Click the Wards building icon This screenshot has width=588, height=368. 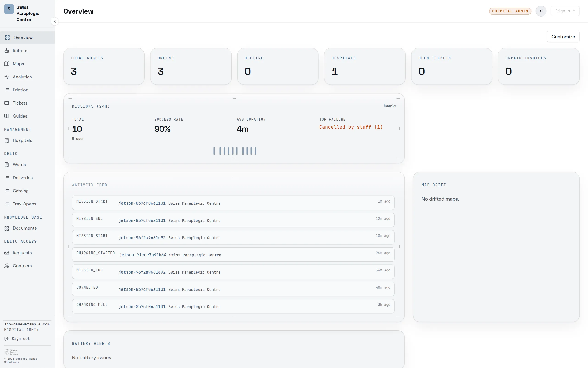tap(7, 165)
